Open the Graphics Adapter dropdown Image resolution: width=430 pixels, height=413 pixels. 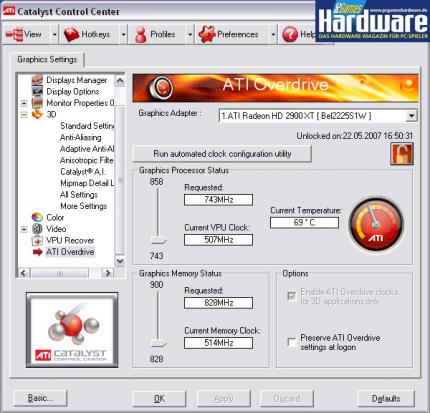(412, 116)
